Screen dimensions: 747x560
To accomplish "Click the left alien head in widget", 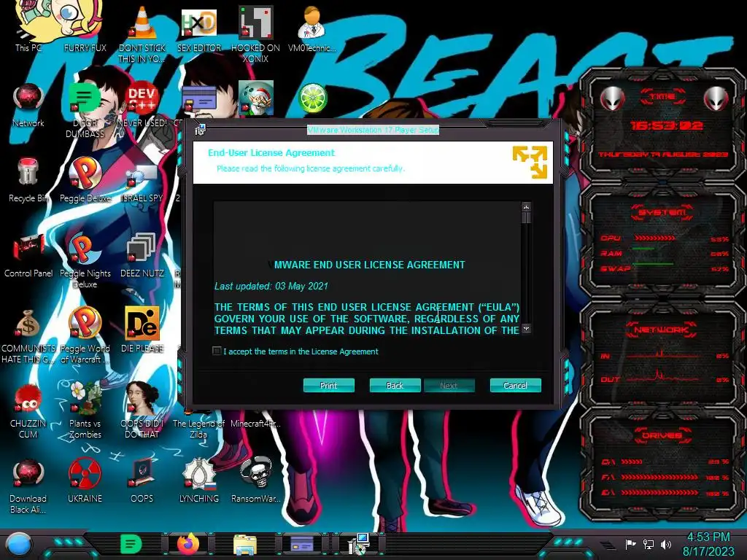I will click(x=613, y=98).
